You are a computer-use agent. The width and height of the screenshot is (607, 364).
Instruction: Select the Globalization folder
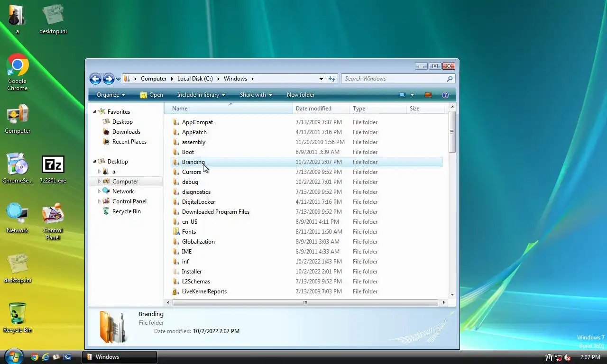[x=198, y=242]
